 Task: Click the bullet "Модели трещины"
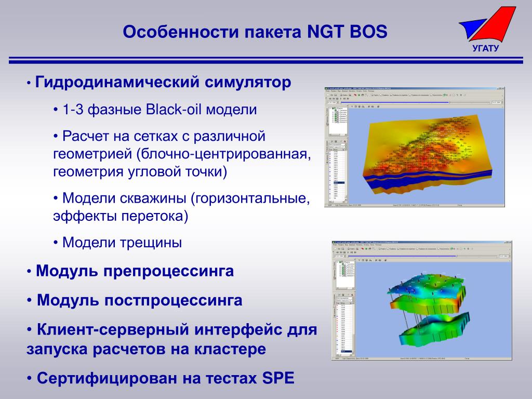click(122, 243)
